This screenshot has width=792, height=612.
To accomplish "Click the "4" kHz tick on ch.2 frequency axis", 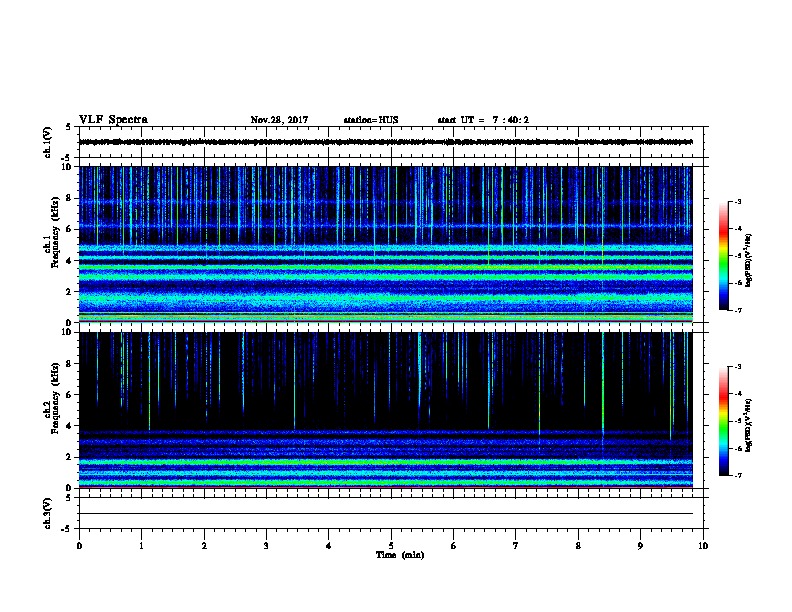I will coord(70,426).
